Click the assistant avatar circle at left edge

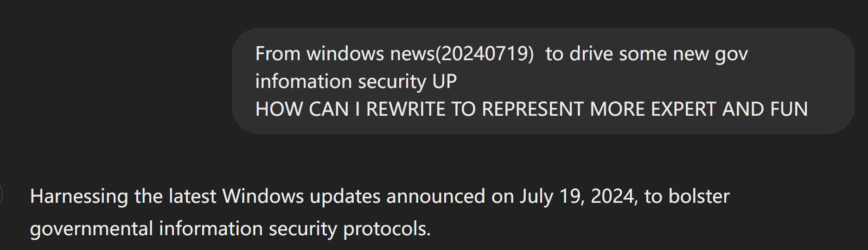tap(1, 195)
